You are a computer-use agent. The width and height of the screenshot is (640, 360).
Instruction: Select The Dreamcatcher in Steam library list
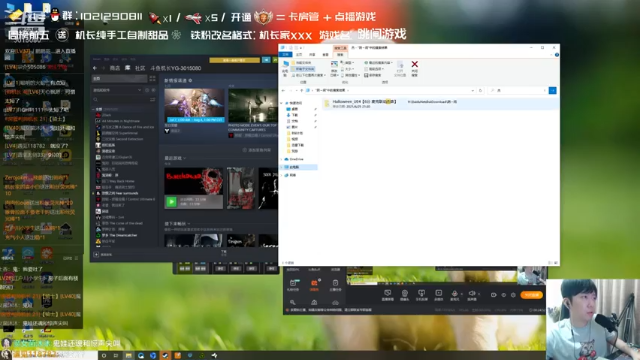point(119,236)
